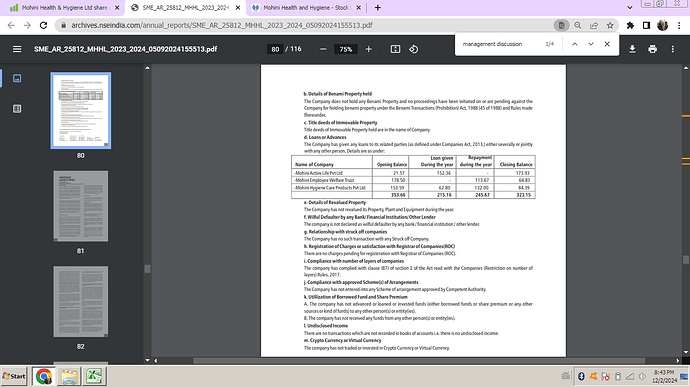Switch to Mohini Health and Hygiene - Stock tab
This screenshot has height=387, width=690.
pyautogui.click(x=307, y=7)
